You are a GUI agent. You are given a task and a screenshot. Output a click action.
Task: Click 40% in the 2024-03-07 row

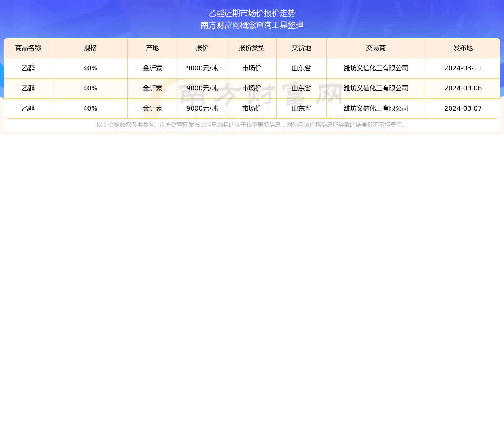pyautogui.click(x=90, y=108)
